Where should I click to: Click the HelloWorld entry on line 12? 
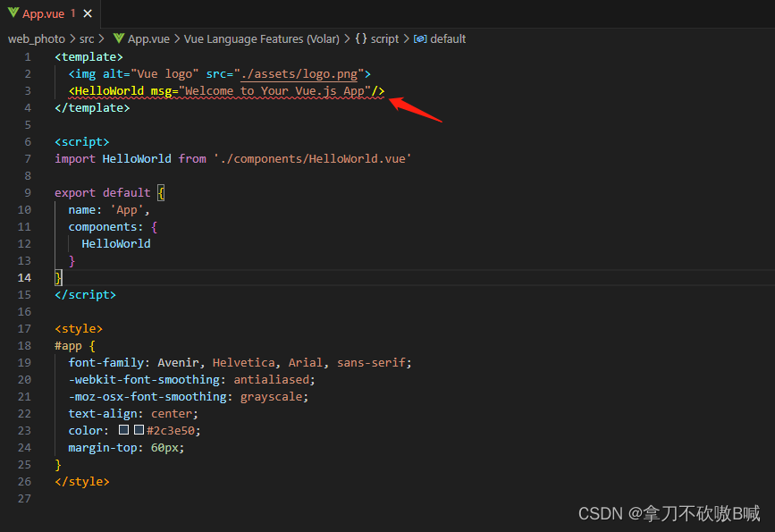(116, 244)
